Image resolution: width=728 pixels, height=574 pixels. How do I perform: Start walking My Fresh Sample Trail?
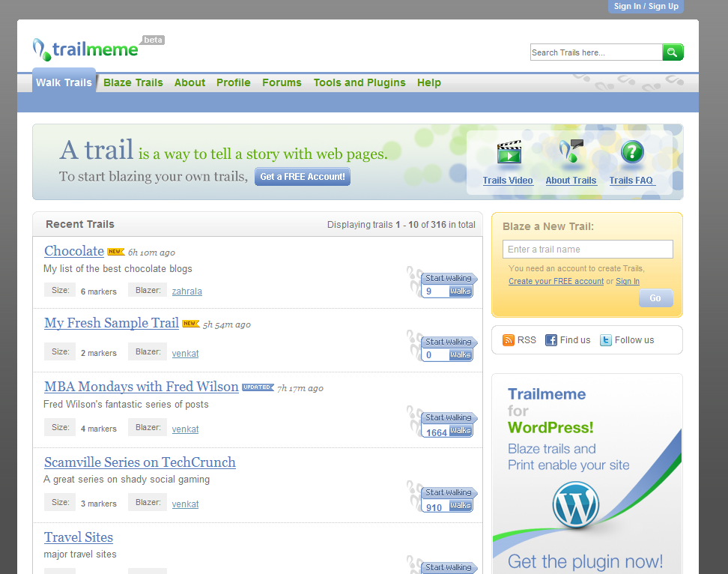(x=449, y=342)
